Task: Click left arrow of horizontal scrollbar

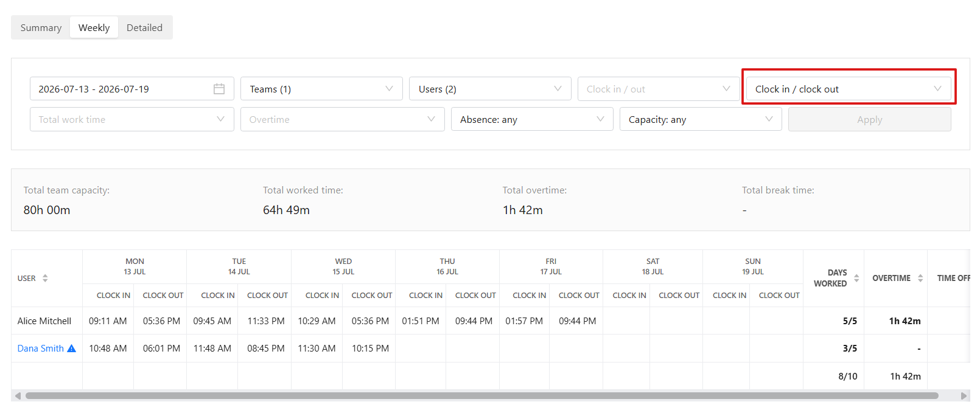Action: click(x=18, y=396)
